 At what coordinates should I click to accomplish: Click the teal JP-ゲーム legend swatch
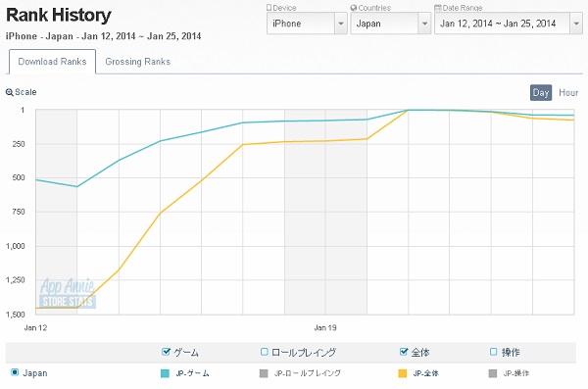click(165, 373)
